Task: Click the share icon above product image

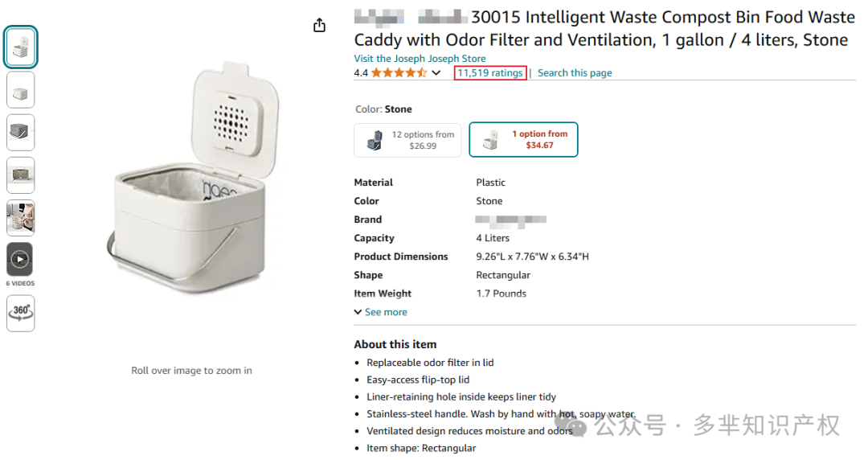Action: tap(319, 26)
